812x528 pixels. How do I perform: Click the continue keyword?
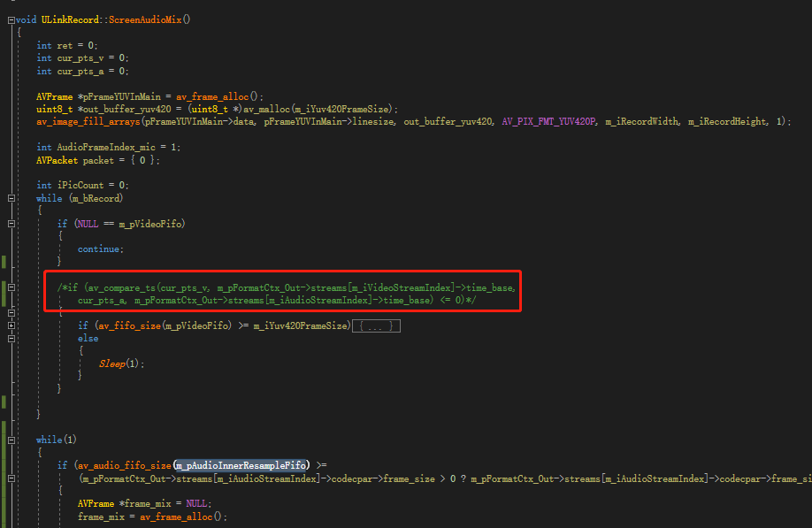99,249
